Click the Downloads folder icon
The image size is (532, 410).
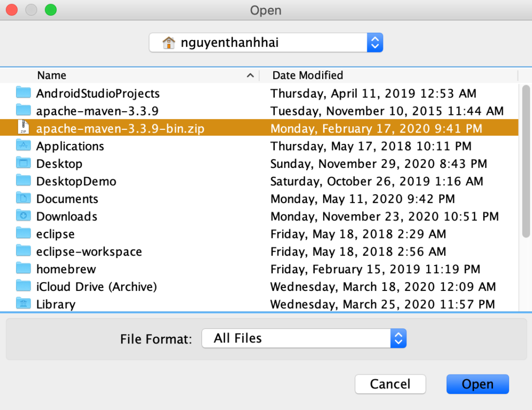pos(23,216)
